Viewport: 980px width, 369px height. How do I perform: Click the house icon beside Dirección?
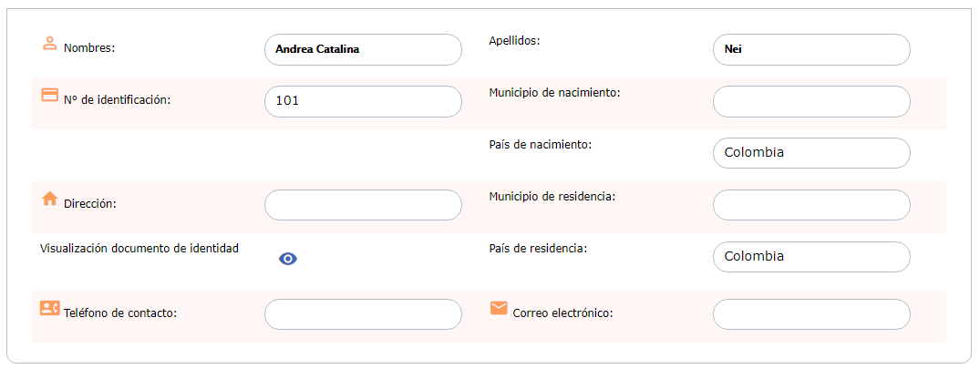(x=49, y=199)
